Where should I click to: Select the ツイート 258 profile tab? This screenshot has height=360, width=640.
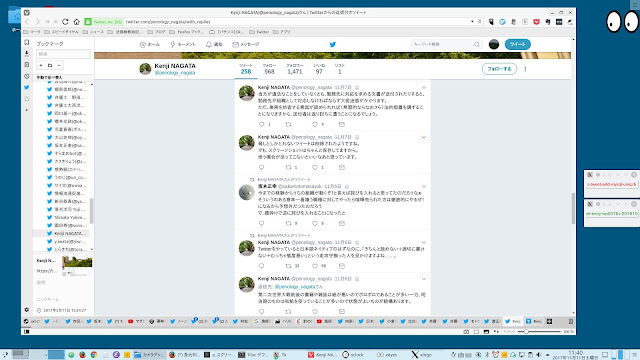pos(246,69)
